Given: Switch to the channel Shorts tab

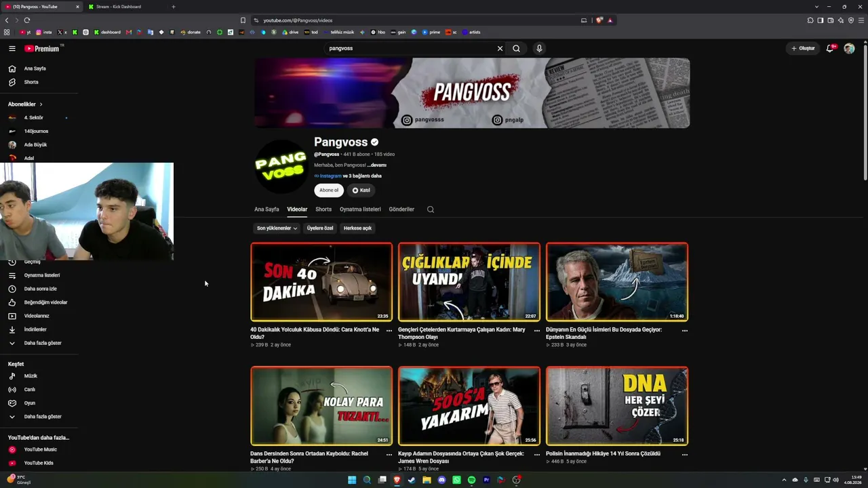Looking at the screenshot, I should click(323, 209).
